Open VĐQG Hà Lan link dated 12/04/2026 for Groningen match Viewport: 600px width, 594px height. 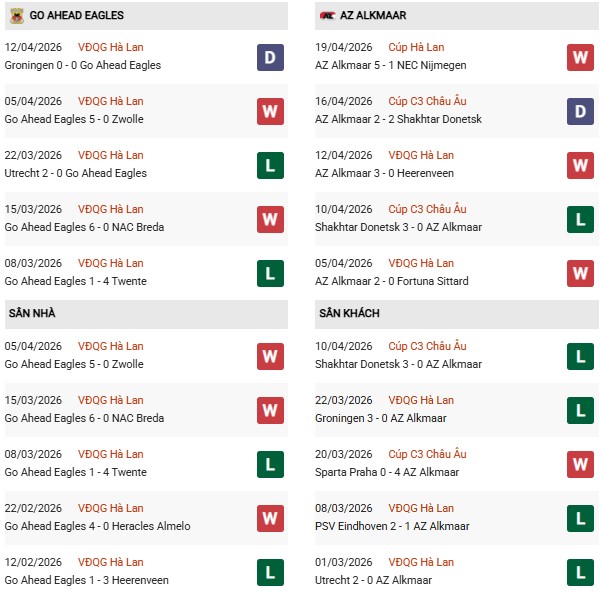pyautogui.click(x=110, y=47)
